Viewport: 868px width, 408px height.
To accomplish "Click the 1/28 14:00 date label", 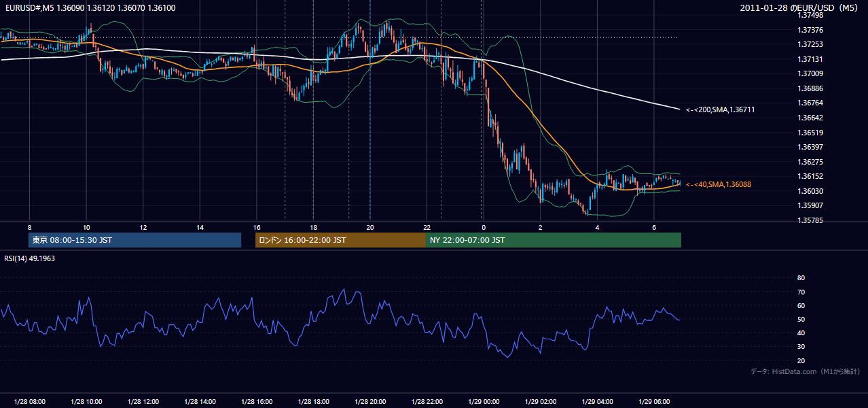I will tap(200, 402).
